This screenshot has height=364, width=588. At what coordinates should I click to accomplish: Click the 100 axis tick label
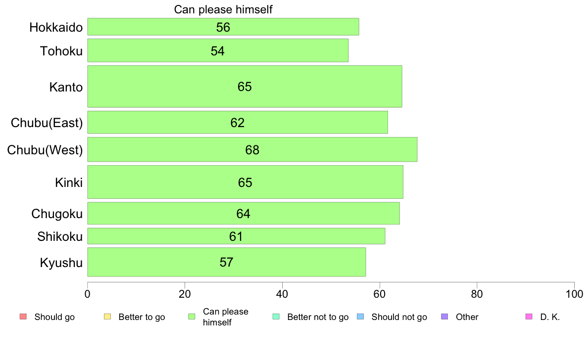[x=574, y=294]
